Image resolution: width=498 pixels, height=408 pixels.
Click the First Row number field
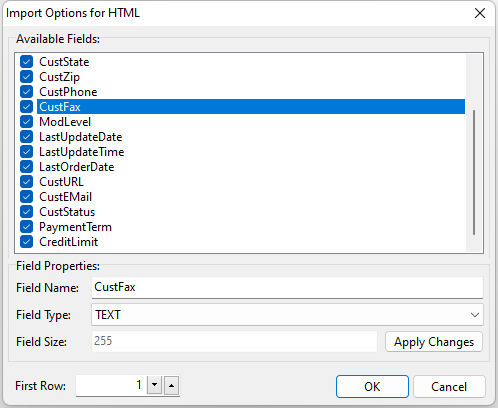pyautogui.click(x=111, y=386)
